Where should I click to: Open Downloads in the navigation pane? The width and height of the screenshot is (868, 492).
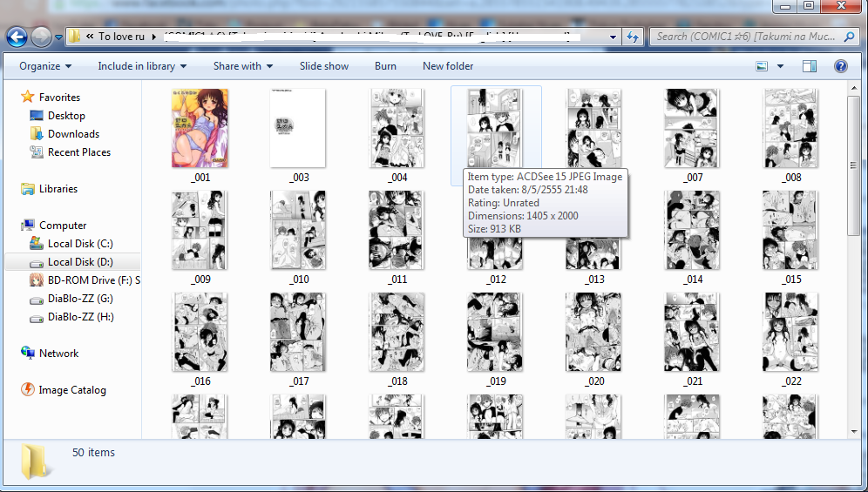point(73,133)
